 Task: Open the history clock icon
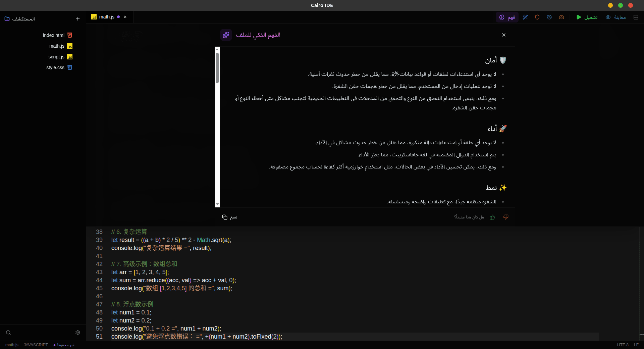pos(549,17)
